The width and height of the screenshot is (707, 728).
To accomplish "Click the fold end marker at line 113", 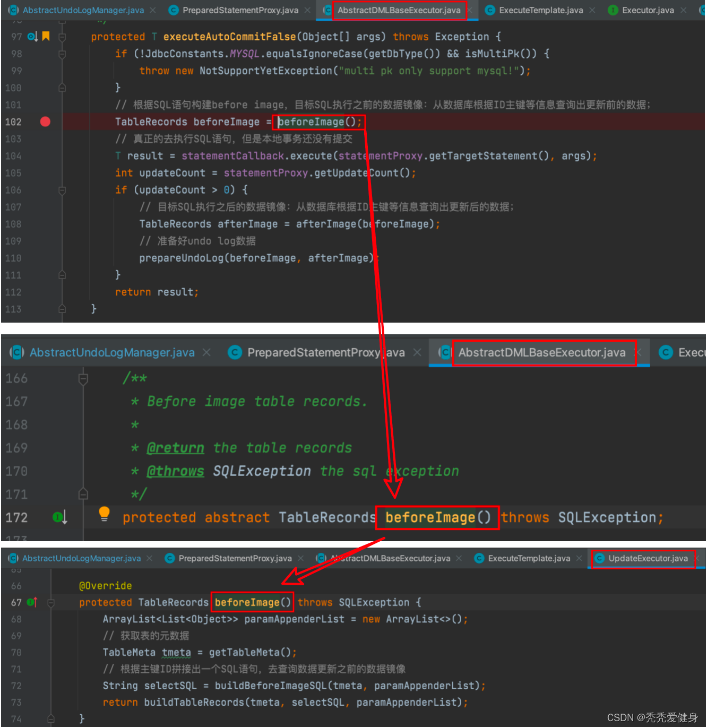I will pyautogui.click(x=62, y=309).
